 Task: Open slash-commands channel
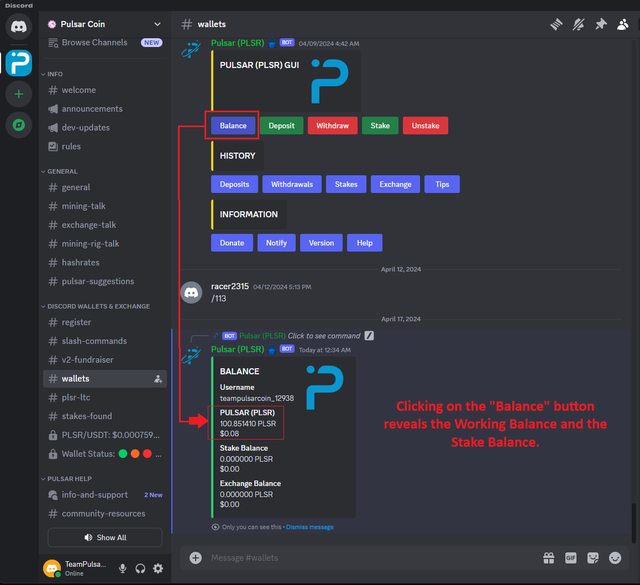(x=105, y=341)
